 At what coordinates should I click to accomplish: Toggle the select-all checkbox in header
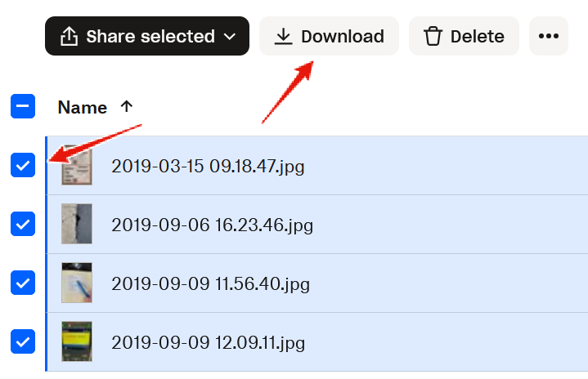[x=23, y=106]
